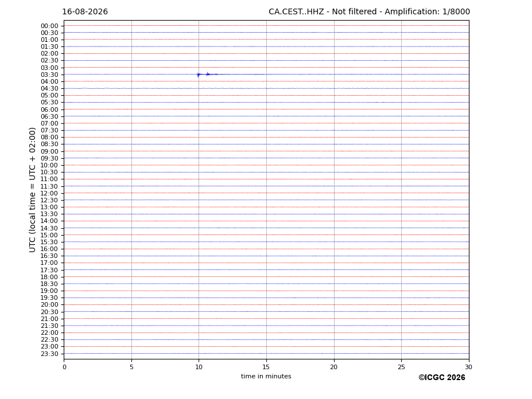Click the y-axis title UTC (local time = UTC + 02:00)
The height and width of the screenshot is (399, 532).
pyautogui.click(x=33, y=190)
